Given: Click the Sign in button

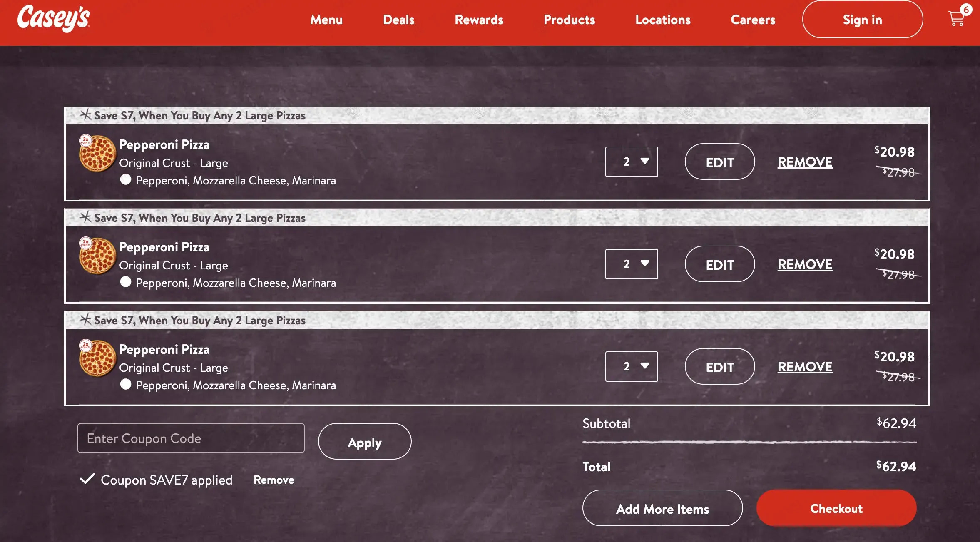Looking at the screenshot, I should point(863,20).
